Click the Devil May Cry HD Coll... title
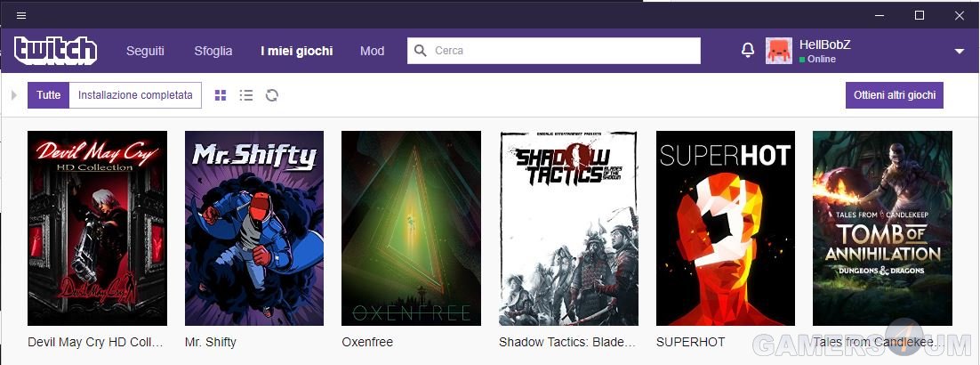 click(96, 343)
